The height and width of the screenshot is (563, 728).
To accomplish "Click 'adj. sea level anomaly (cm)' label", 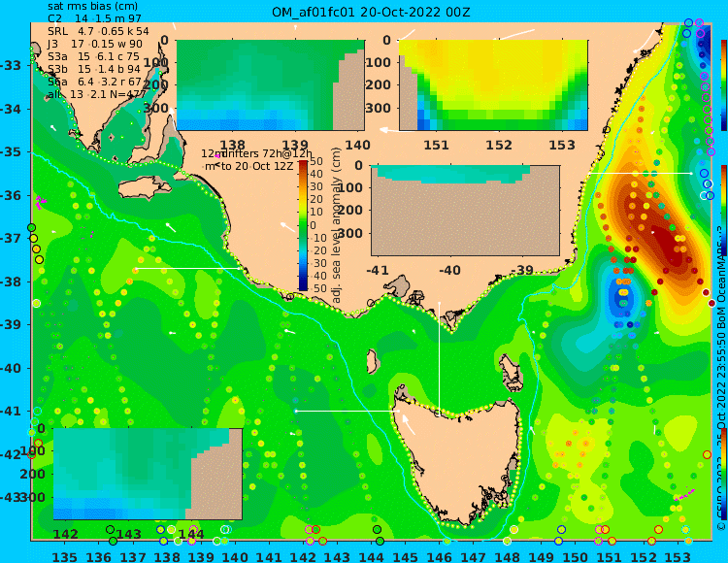I will (336, 225).
